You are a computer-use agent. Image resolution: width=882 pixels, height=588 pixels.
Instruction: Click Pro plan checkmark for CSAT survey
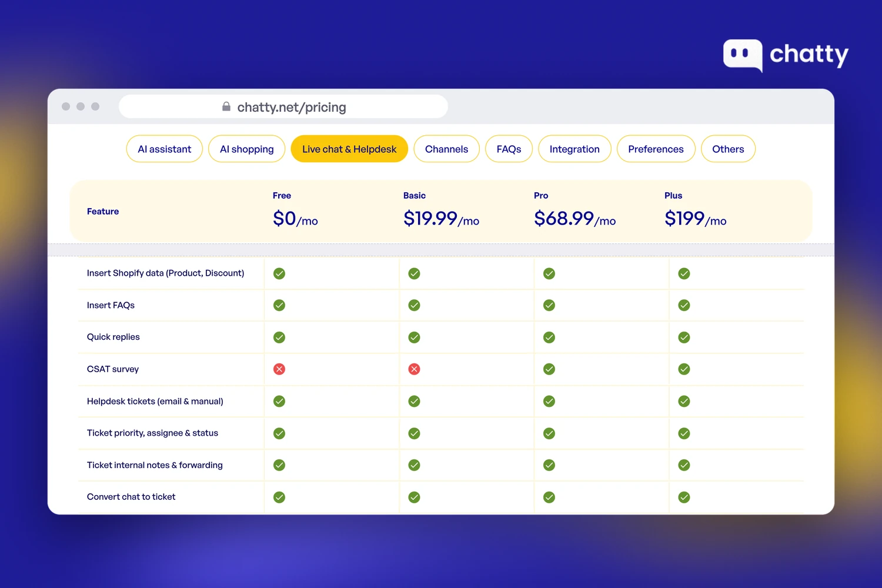tap(549, 369)
